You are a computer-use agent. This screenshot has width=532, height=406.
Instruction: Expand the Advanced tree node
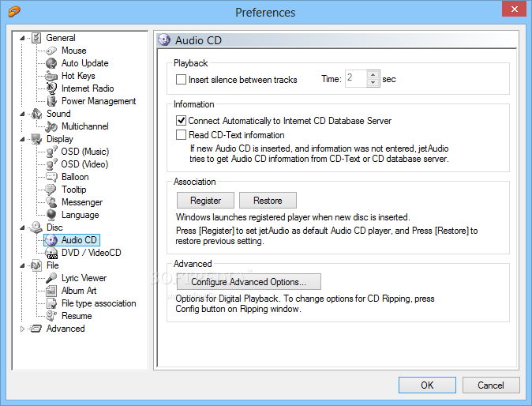(22, 329)
